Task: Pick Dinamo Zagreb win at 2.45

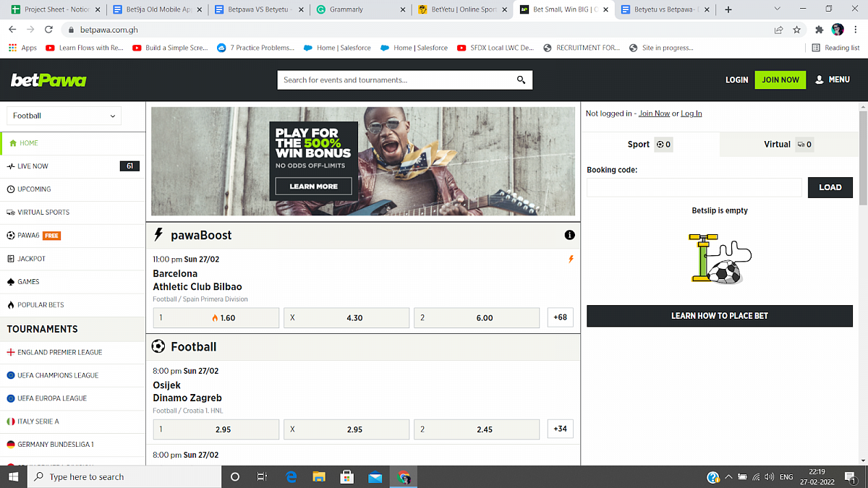Action: click(477, 429)
